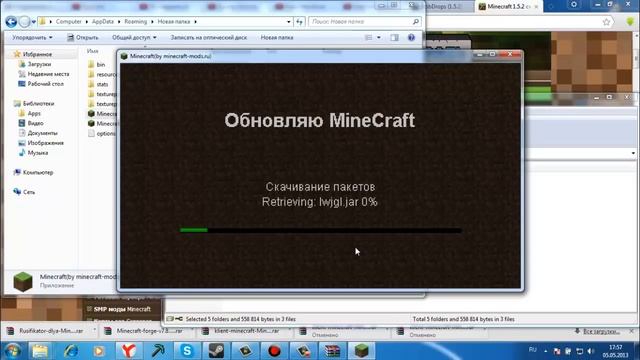
Task: Click the bookmark star in the browser
Action: click(607, 22)
